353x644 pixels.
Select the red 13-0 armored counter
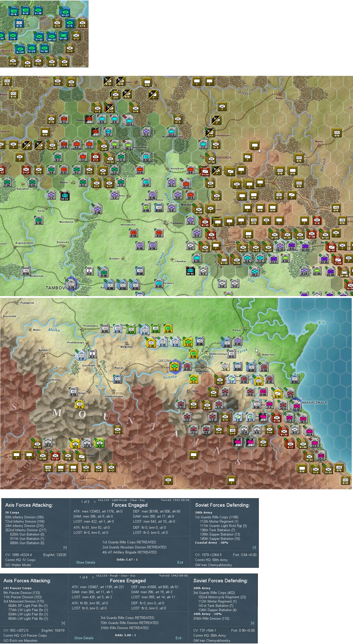coord(140,169)
